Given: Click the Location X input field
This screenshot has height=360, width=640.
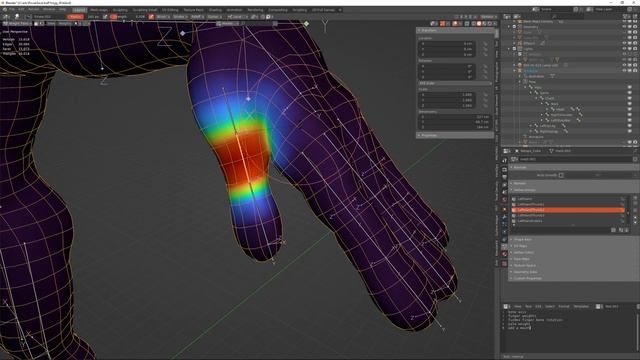Looking at the screenshot, I should click(x=447, y=43).
